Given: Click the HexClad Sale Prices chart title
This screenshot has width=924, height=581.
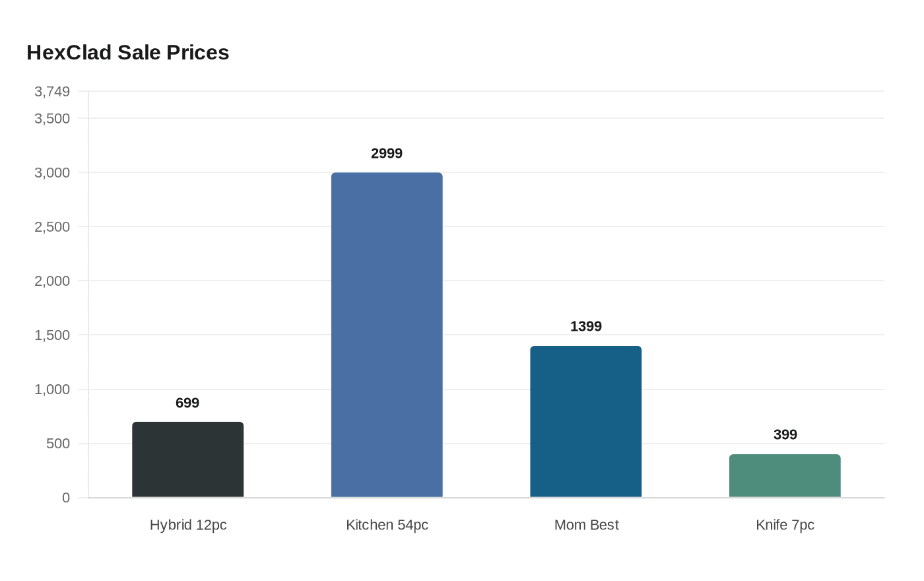Looking at the screenshot, I should pos(128,53).
